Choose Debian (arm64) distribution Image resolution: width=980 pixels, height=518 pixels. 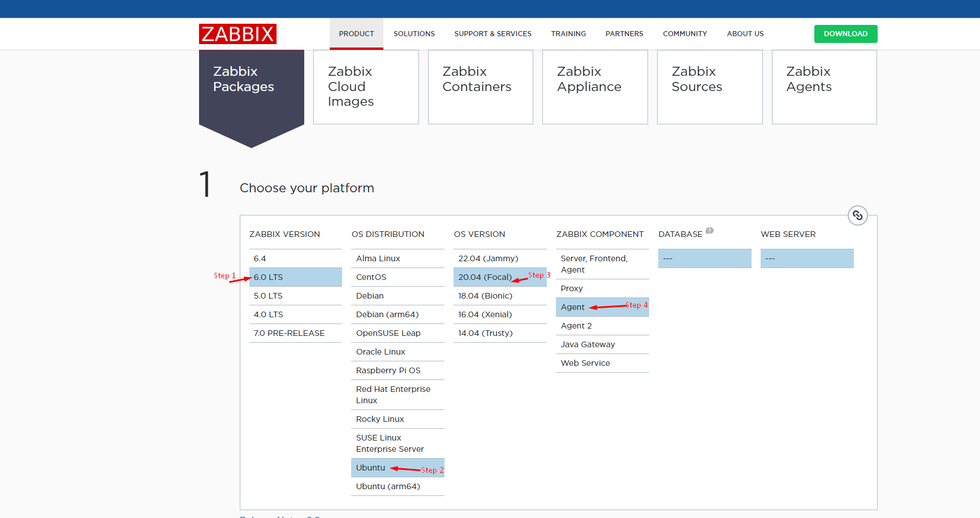tap(398, 314)
